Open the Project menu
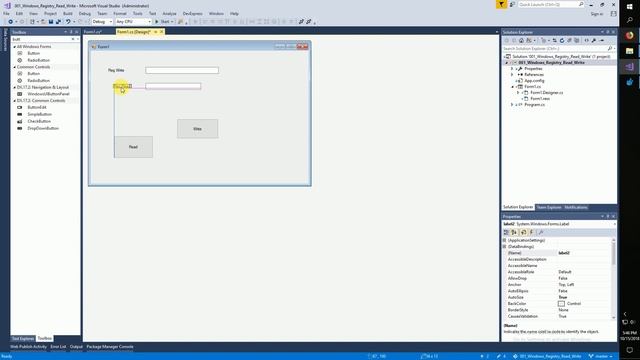Viewport: 640px width, 360px height. (x=50, y=13)
